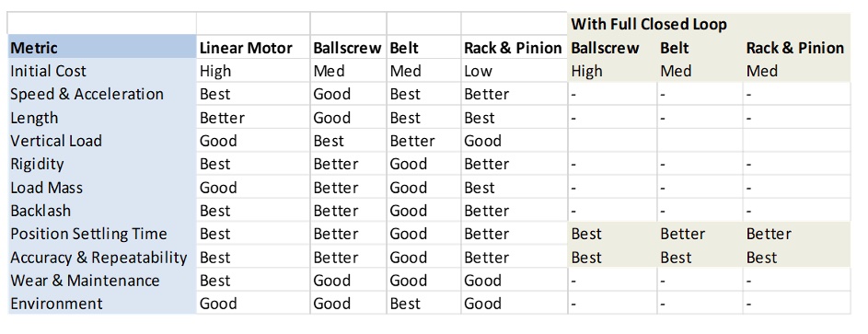Click Linear Motor's Better cell in Length row
Viewport: 868px width, 334px height.
222,118
